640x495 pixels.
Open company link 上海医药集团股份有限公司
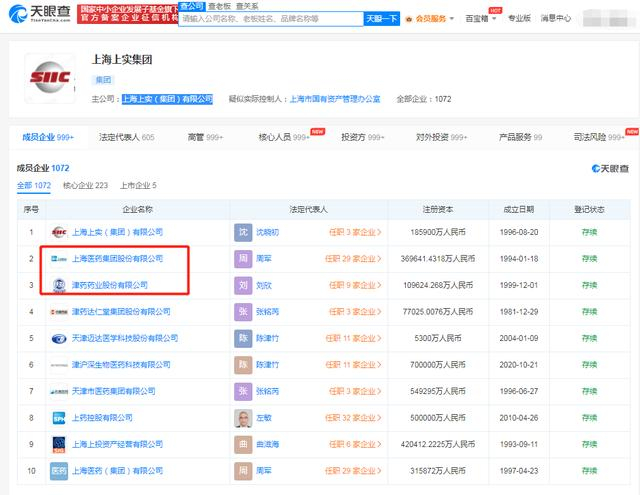(x=118, y=259)
